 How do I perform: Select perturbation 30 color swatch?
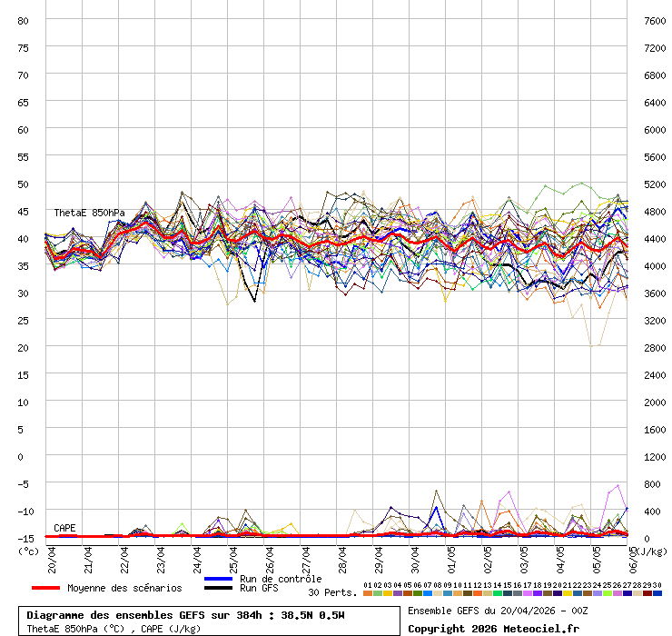(x=657, y=592)
